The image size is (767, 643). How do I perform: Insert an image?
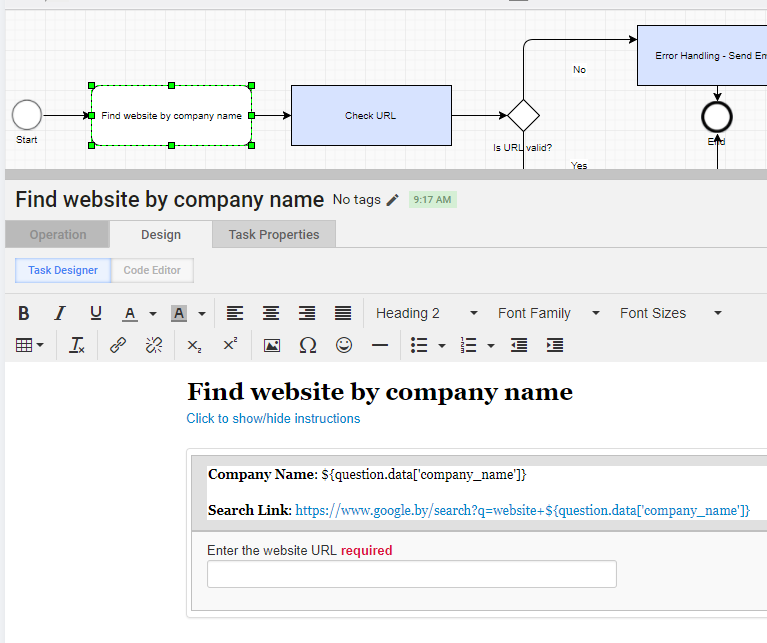tap(272, 345)
